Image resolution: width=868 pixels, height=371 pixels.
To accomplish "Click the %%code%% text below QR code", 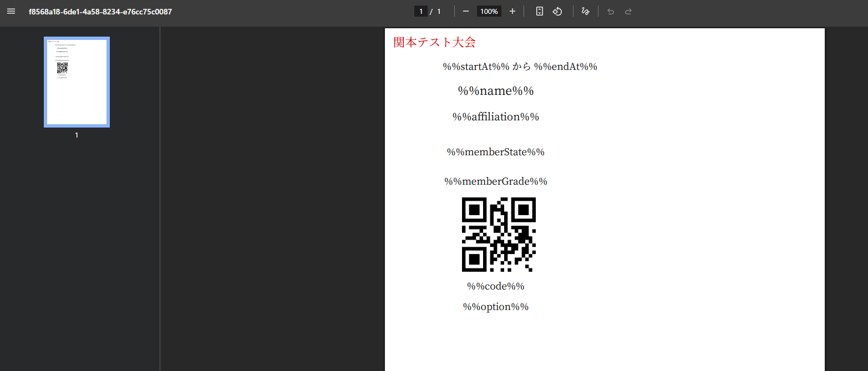I will click(x=495, y=286).
